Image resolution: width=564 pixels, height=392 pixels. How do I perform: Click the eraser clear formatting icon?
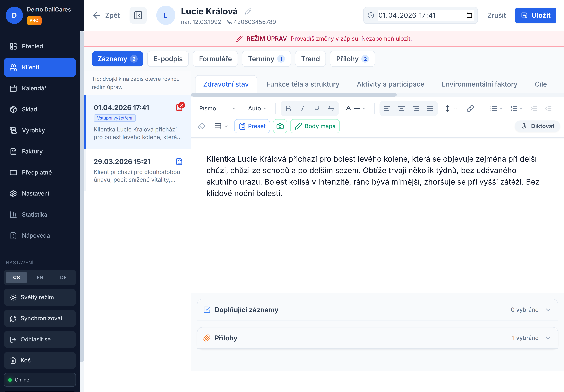(202, 126)
